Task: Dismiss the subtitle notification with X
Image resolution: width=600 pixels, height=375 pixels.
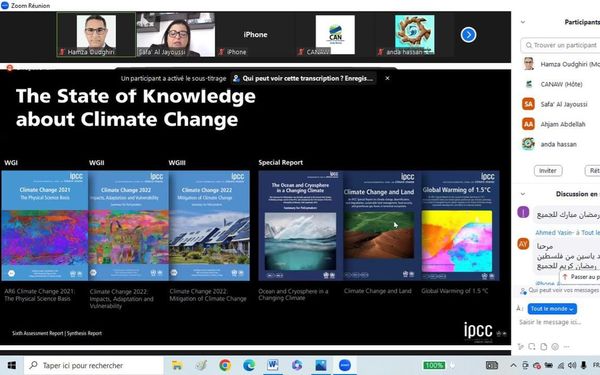Action: tap(387, 78)
